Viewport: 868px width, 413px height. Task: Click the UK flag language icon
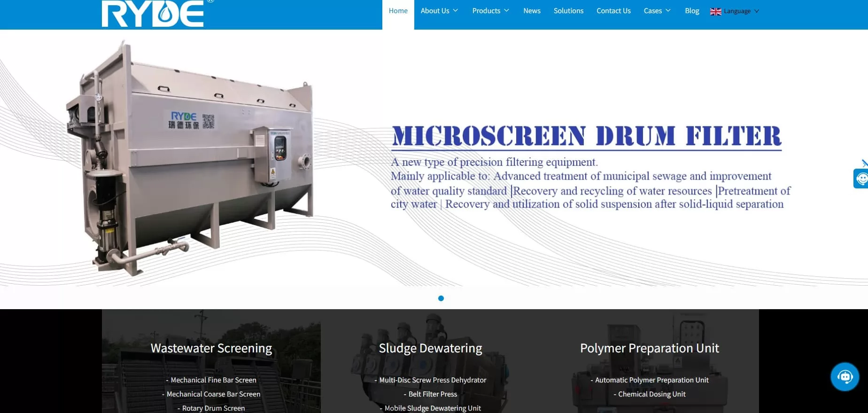pyautogui.click(x=715, y=12)
